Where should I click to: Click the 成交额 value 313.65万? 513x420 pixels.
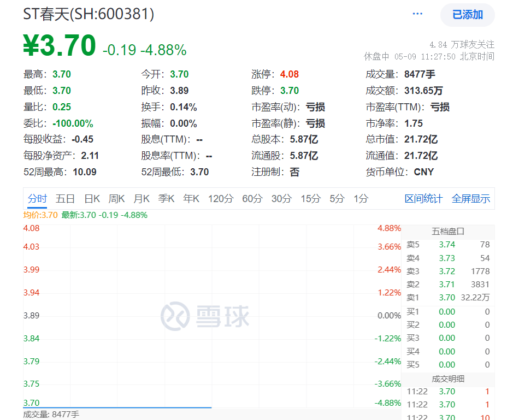(x=423, y=91)
